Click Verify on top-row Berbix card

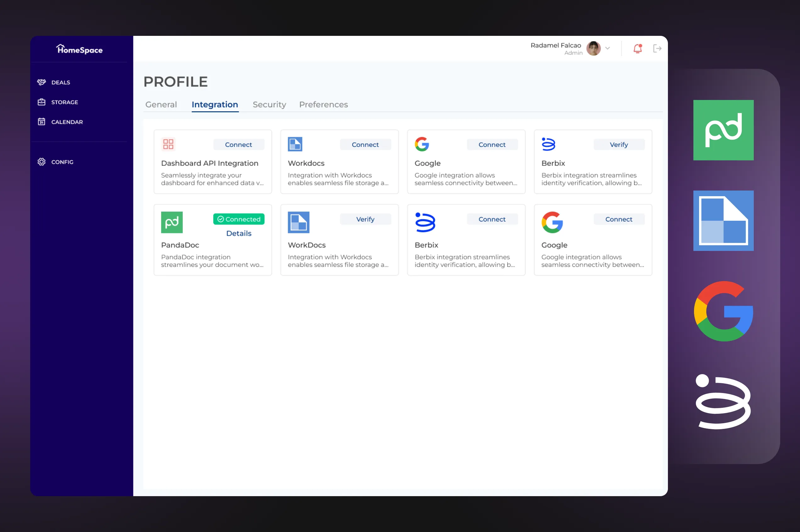pos(619,145)
